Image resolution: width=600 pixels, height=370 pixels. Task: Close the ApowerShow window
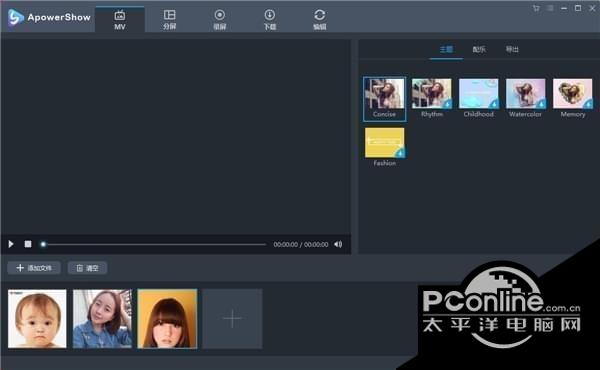[592, 8]
